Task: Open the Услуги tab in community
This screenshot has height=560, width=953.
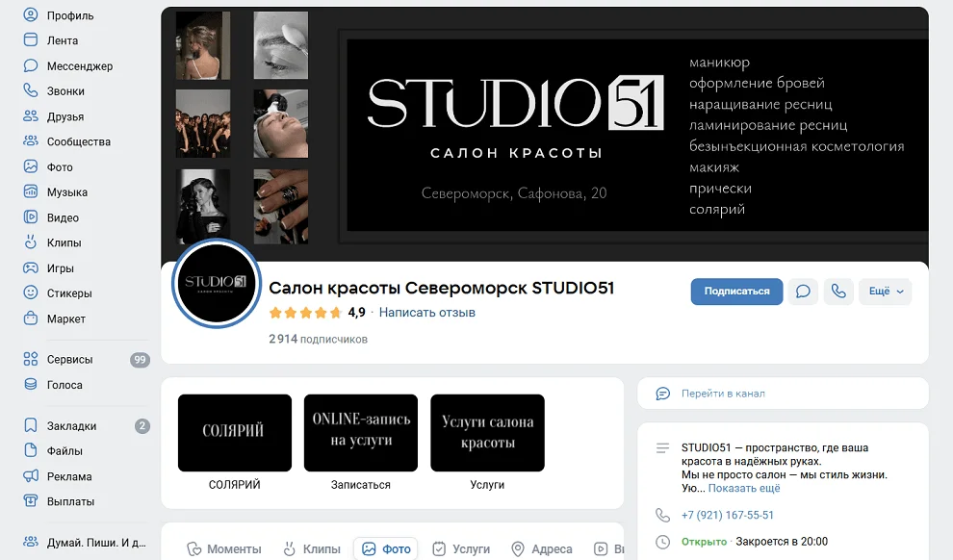Action: (x=461, y=549)
